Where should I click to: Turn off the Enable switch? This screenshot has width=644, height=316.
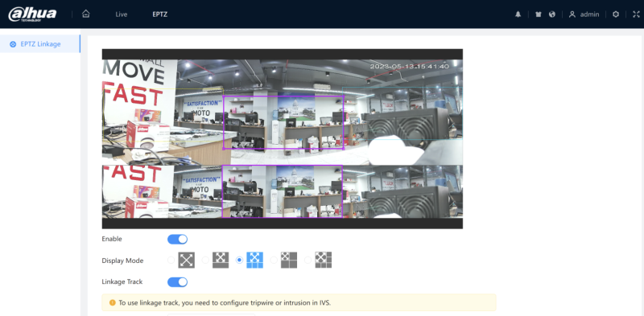tap(177, 240)
